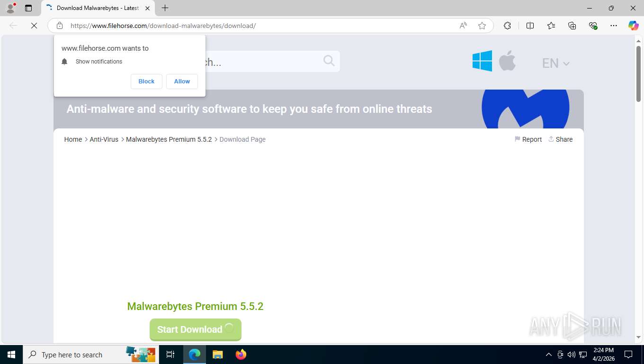This screenshot has height=364, width=644.
Task: Allow notifications from filehorse.com
Action: (182, 82)
